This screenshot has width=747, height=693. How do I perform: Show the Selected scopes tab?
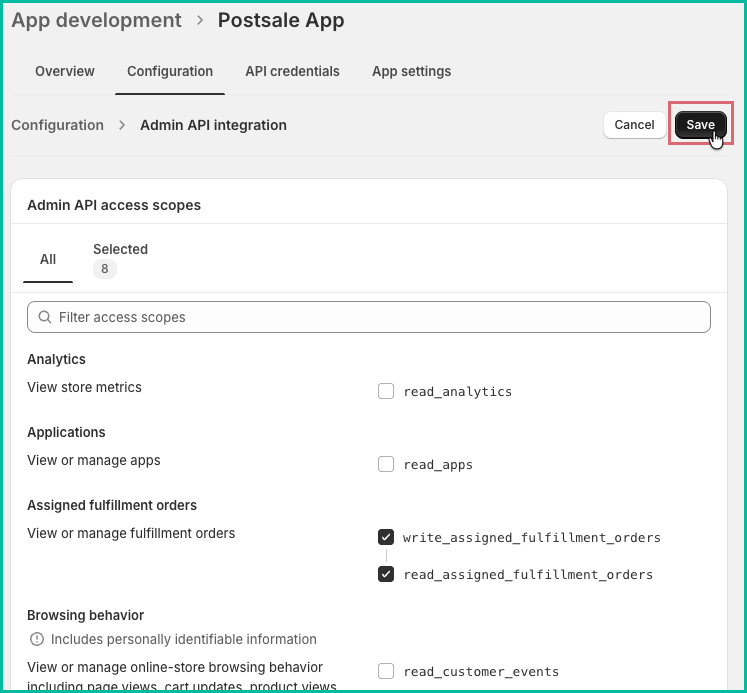coord(121,259)
